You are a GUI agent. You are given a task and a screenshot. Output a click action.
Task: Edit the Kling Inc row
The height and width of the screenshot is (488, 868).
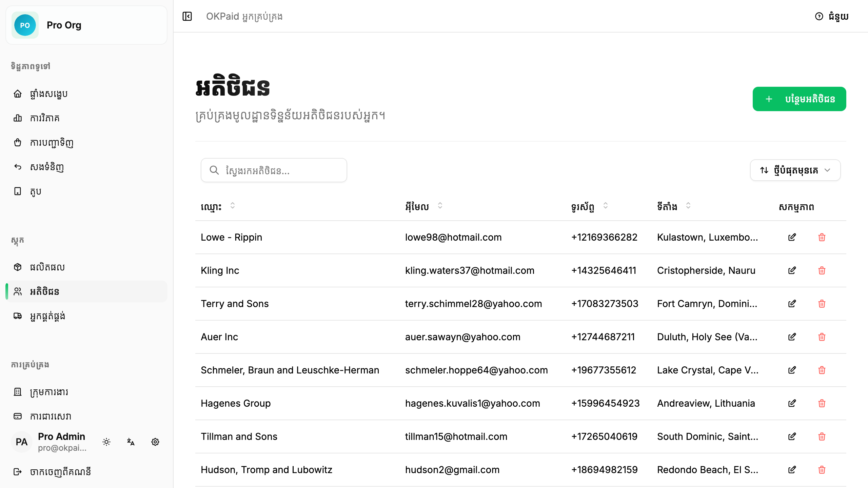pos(792,270)
